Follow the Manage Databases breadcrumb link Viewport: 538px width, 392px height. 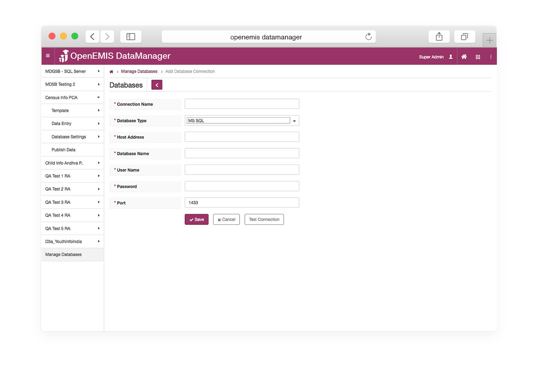[139, 71]
